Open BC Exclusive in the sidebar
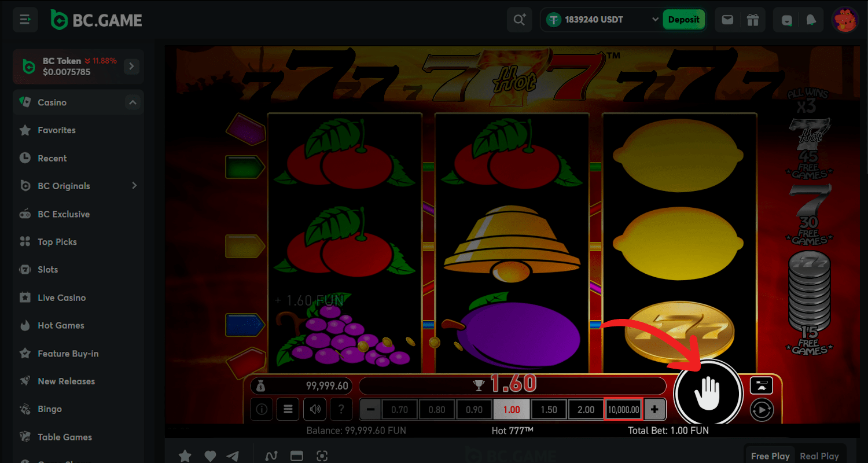This screenshot has height=463, width=868. pos(78,214)
